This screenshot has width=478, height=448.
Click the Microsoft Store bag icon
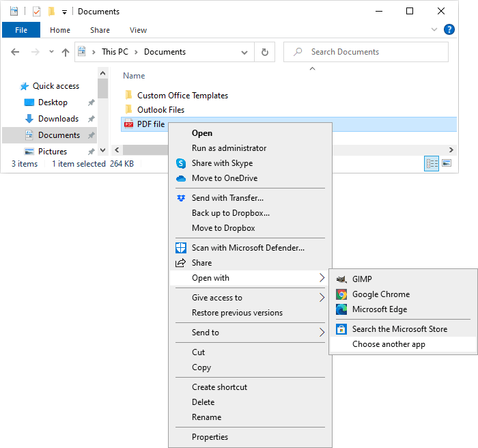(341, 329)
